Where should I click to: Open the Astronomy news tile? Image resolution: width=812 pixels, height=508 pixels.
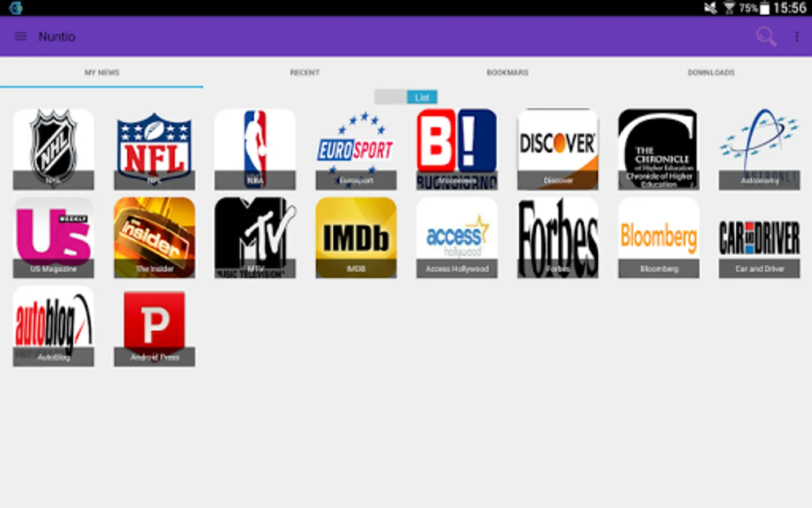pyautogui.click(x=759, y=149)
